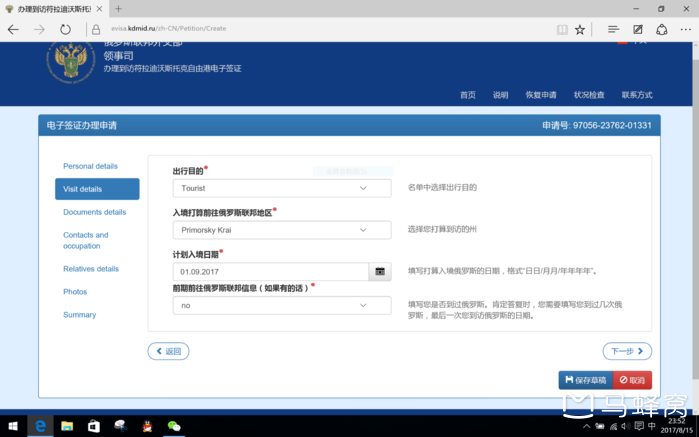Open WeChat from the taskbar

coord(174,426)
